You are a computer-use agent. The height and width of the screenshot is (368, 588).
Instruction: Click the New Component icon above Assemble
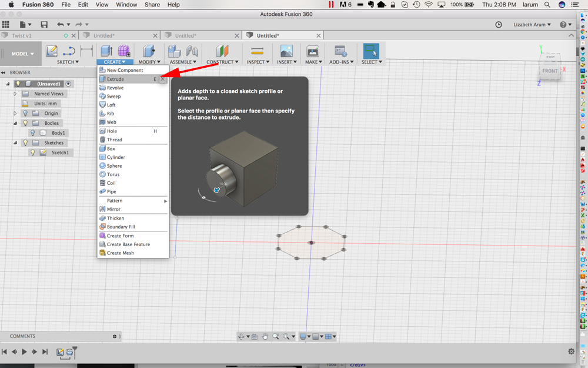175,51
